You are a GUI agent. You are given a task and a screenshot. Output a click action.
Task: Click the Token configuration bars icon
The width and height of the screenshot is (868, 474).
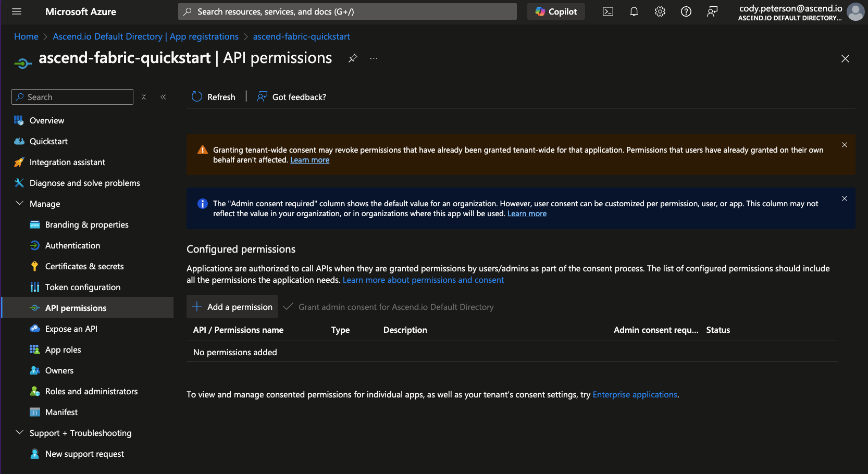tap(35, 287)
